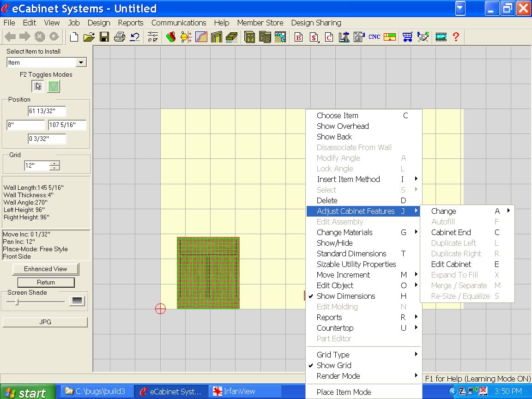Open the profile shape editor icon
Viewport: 532px width, 399px height.
tap(201, 36)
